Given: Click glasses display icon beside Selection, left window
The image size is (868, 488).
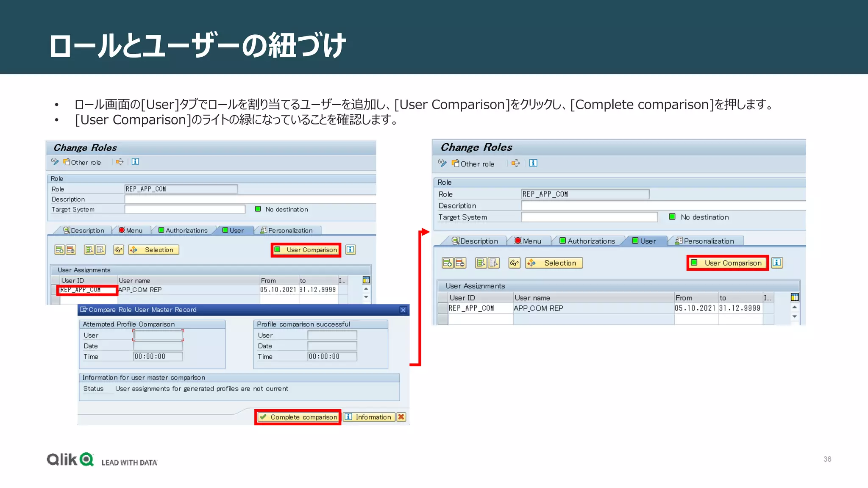Looking at the screenshot, I should click(119, 250).
